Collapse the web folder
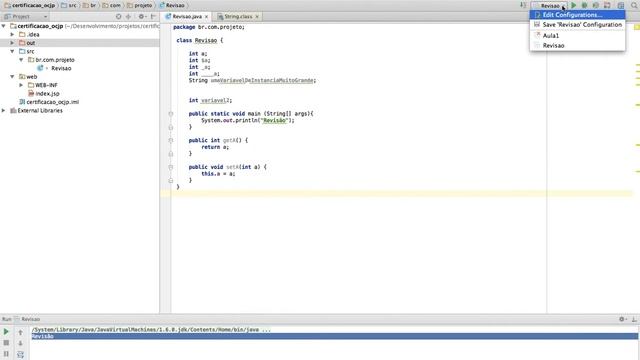640x360 pixels. click(x=12, y=77)
